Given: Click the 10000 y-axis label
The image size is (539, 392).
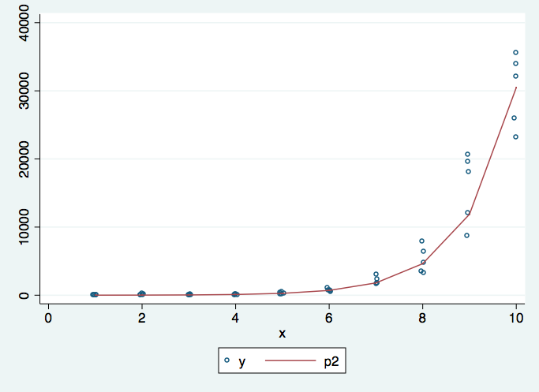Looking at the screenshot, I should (x=24, y=226).
